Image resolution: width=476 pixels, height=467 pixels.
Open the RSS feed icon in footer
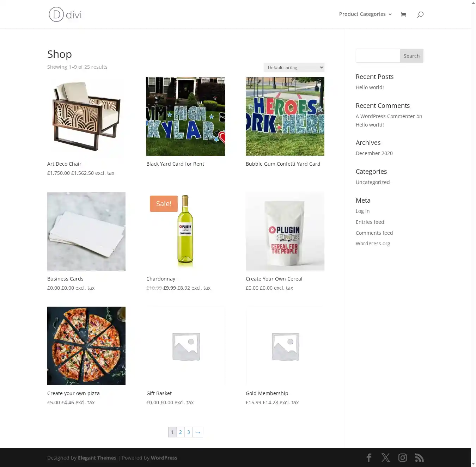click(419, 457)
